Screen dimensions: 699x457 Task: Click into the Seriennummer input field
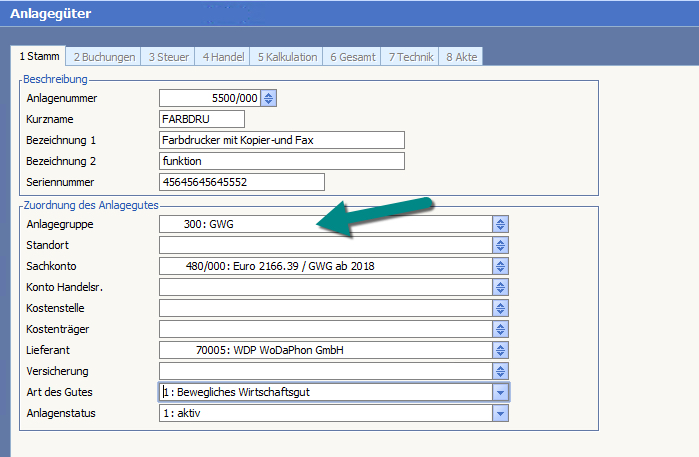(242, 182)
